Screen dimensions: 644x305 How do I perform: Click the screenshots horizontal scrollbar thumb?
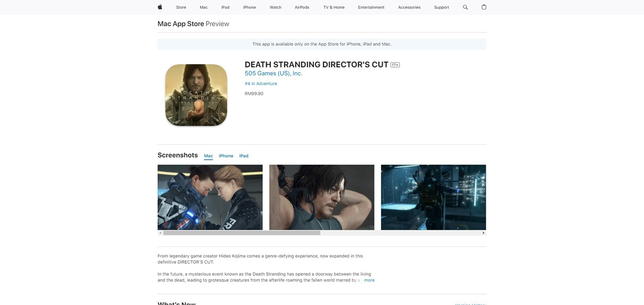tap(241, 233)
